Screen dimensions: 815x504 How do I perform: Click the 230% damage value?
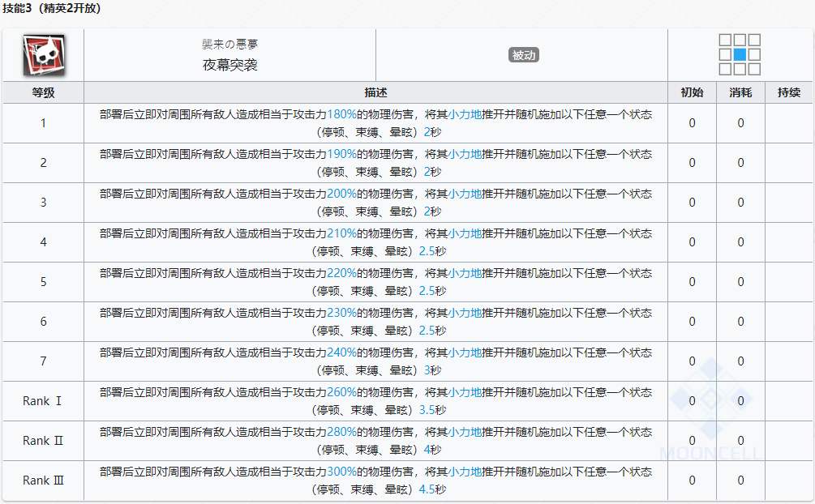point(342,313)
